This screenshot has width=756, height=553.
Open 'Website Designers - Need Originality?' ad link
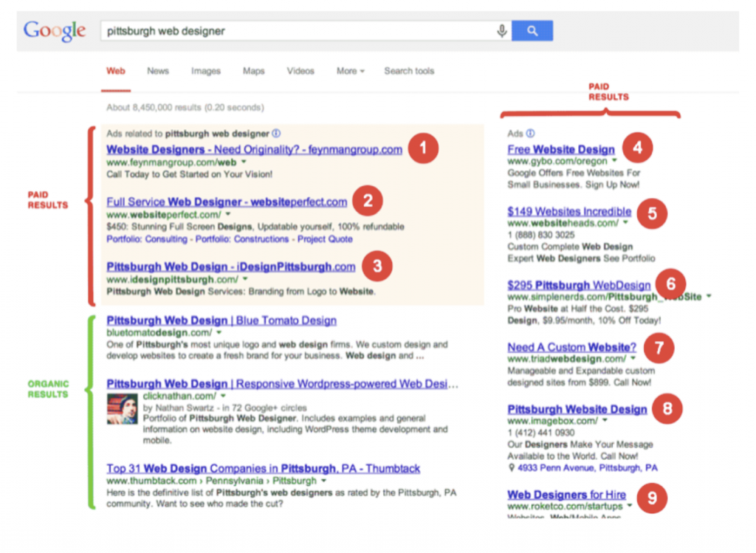[254, 149]
